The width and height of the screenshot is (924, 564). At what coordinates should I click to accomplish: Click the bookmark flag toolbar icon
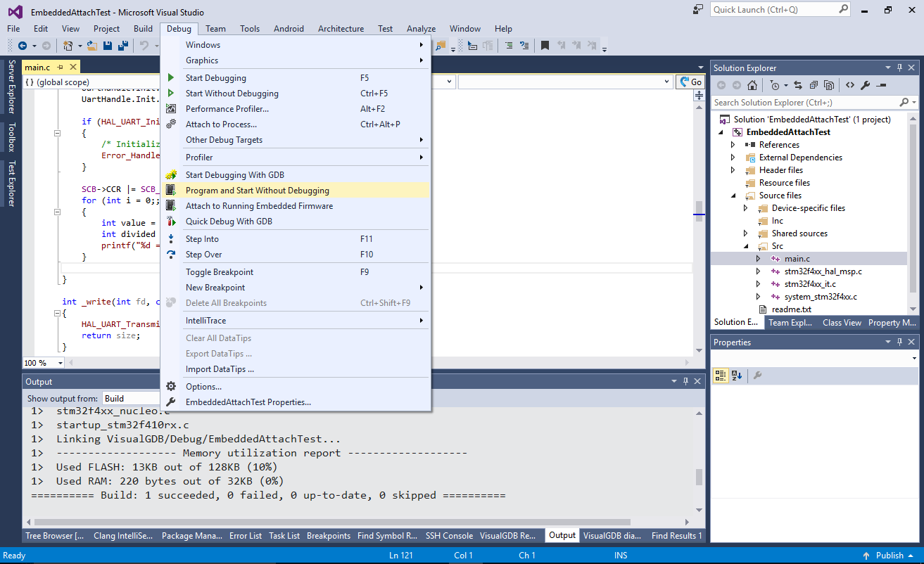(545, 46)
